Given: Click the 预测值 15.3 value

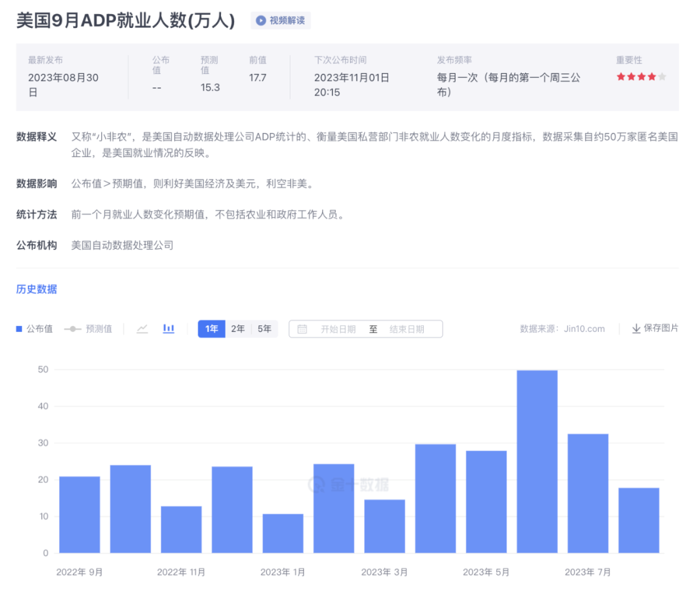Looking at the screenshot, I should (210, 87).
